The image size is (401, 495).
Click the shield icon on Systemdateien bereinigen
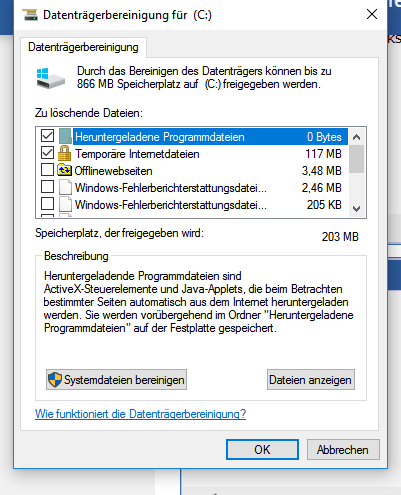pyautogui.click(x=55, y=380)
